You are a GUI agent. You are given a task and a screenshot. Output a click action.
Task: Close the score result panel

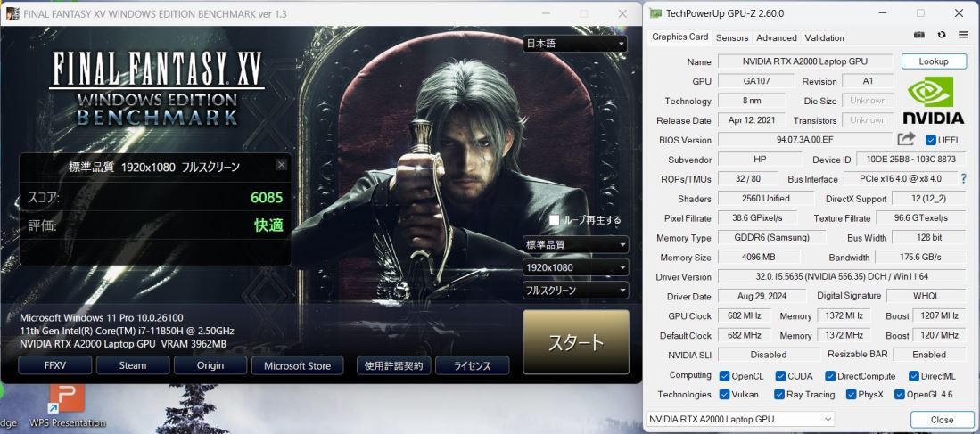(x=282, y=164)
